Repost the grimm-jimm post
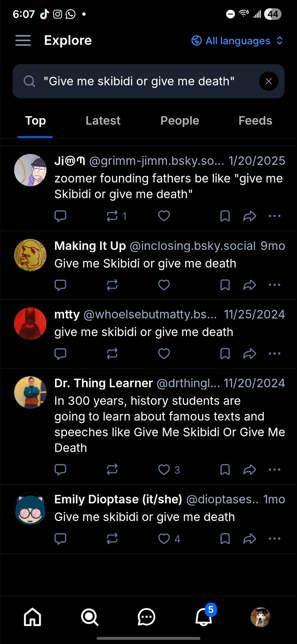This screenshot has height=644, width=297. click(x=112, y=216)
